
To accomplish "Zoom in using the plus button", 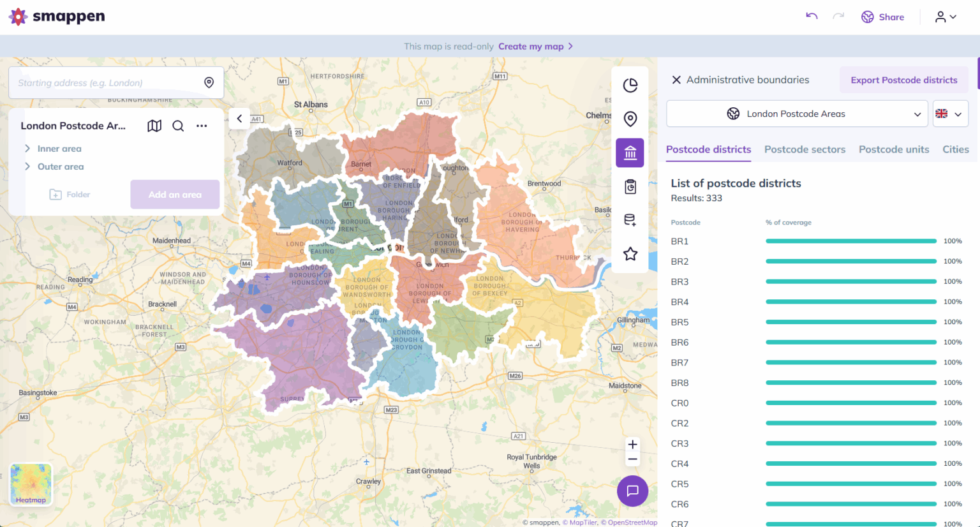I will tap(632, 444).
